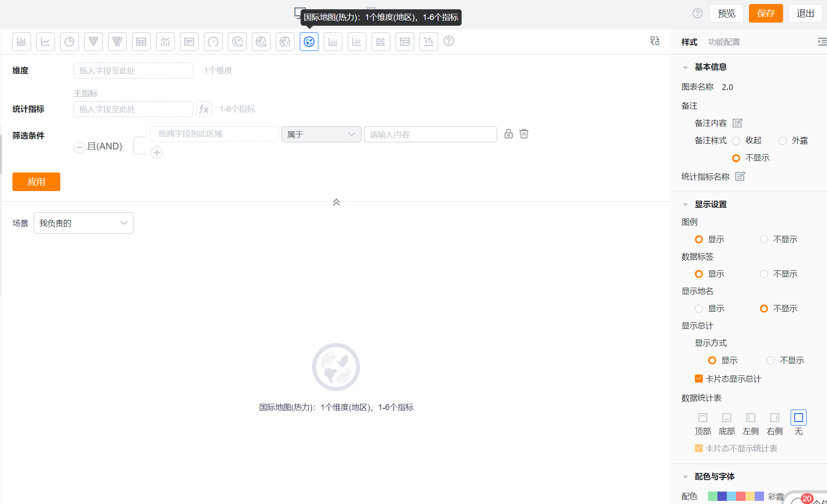
Task: Click the 预览 button
Action: [726, 13]
